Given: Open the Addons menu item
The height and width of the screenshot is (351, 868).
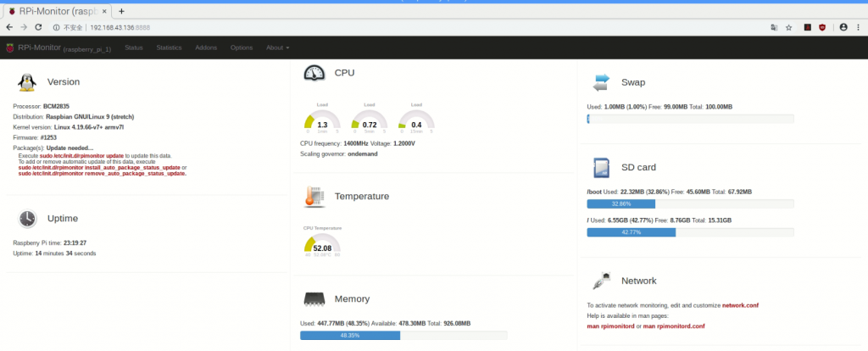Looking at the screenshot, I should (206, 47).
